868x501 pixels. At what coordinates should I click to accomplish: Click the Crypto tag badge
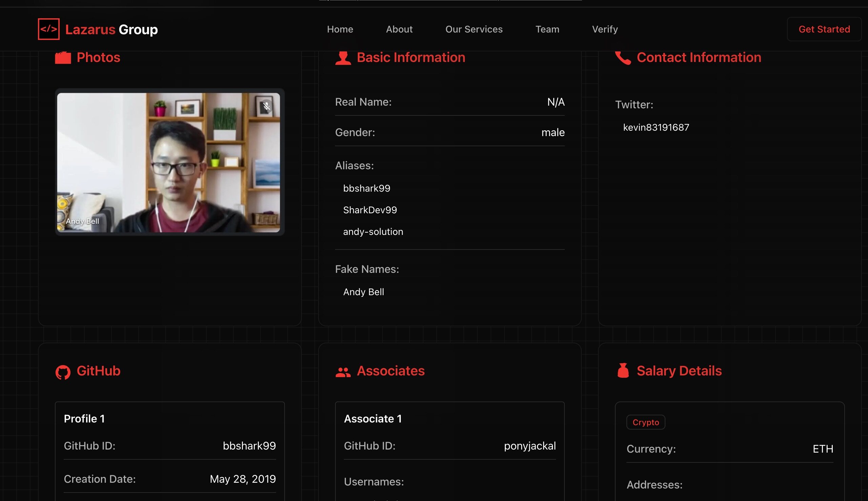pyautogui.click(x=645, y=422)
